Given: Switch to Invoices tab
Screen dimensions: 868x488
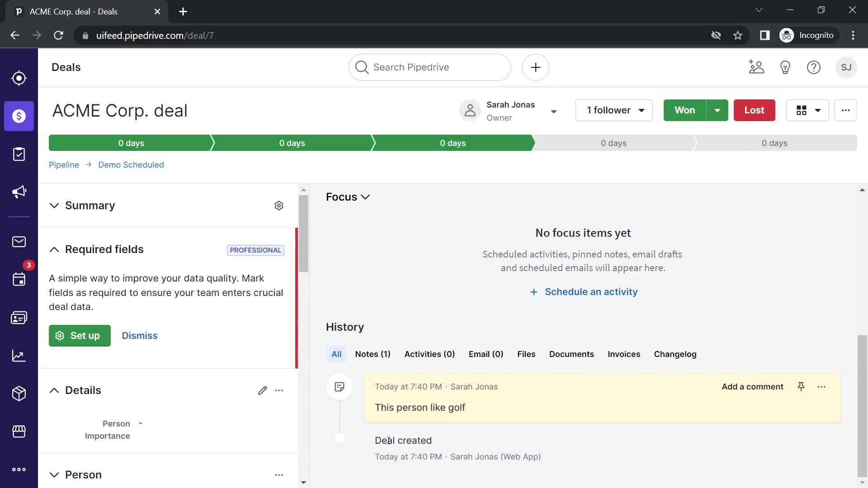Looking at the screenshot, I should point(624,354).
